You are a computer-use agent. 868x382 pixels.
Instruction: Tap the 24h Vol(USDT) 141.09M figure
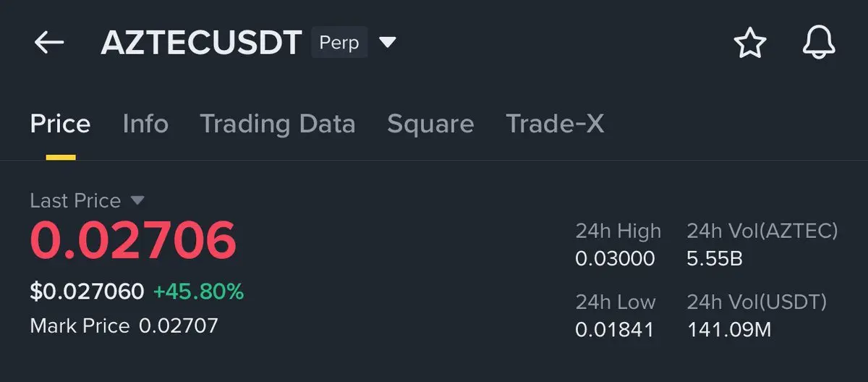[728, 330]
